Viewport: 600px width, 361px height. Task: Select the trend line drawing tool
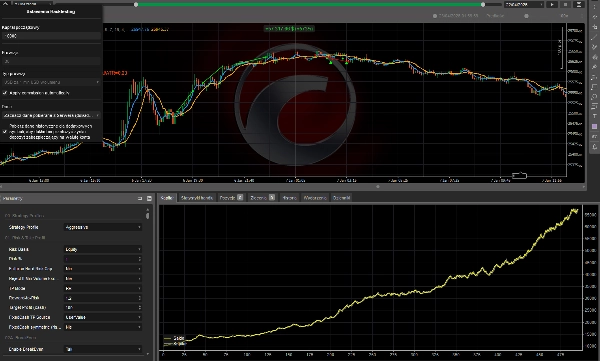point(594,37)
